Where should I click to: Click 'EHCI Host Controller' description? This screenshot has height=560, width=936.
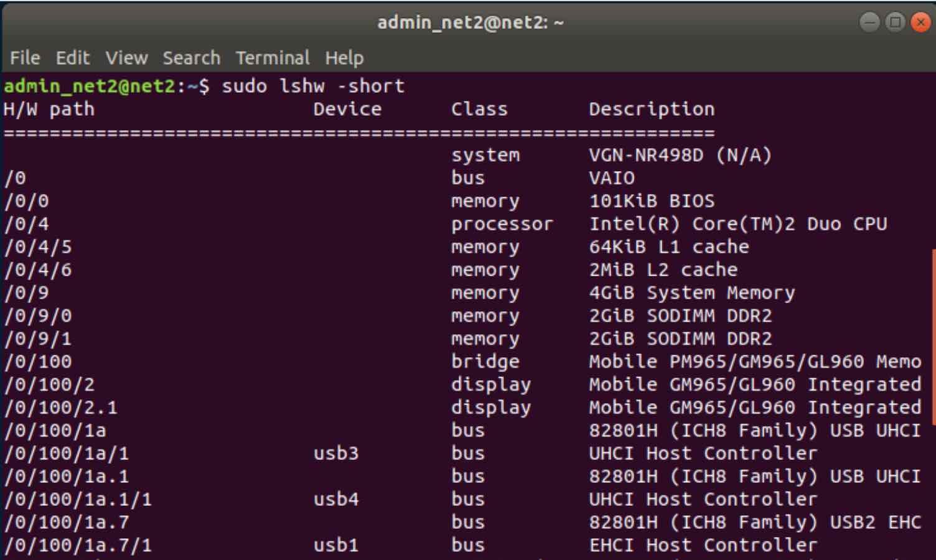click(x=703, y=545)
